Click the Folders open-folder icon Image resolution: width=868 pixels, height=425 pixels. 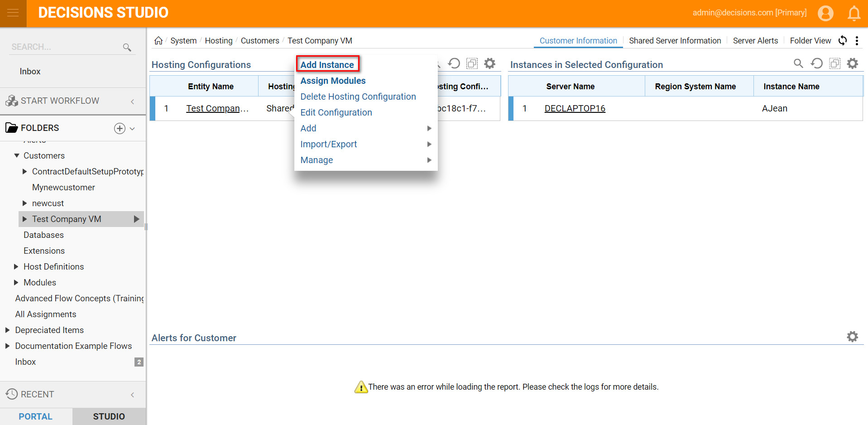tap(11, 128)
